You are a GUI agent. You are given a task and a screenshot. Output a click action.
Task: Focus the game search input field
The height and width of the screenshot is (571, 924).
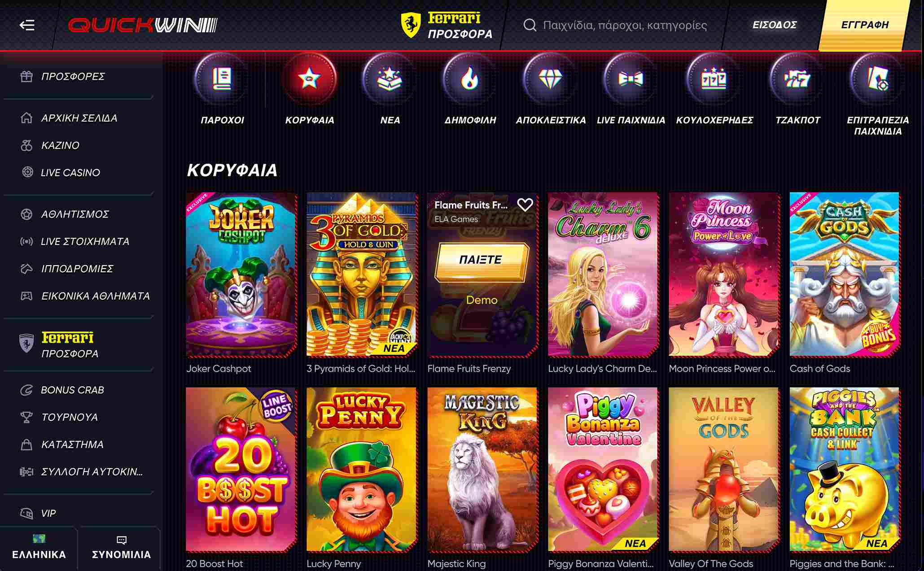coord(624,25)
